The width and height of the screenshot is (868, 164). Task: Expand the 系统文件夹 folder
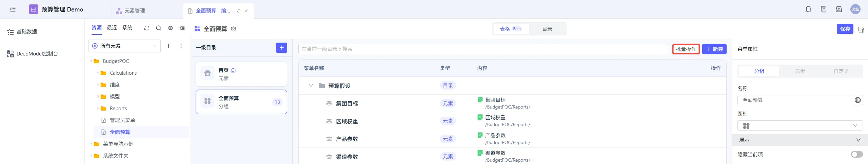[x=91, y=156]
